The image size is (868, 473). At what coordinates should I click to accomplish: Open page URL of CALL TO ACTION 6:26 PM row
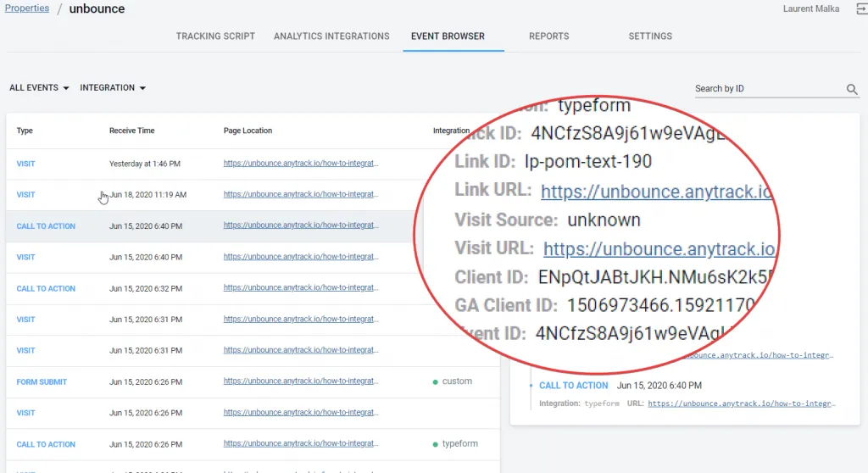tap(301, 443)
